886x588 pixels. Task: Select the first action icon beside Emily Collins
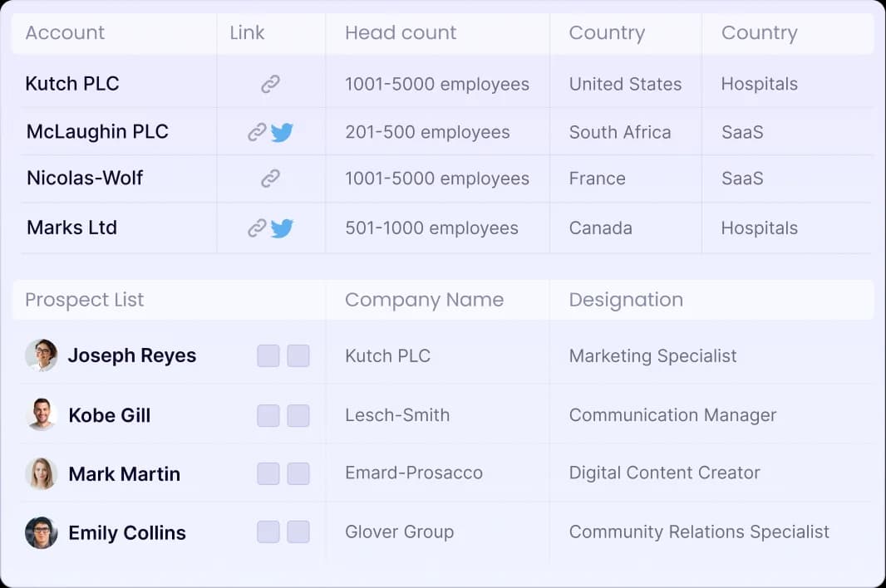pyautogui.click(x=268, y=532)
